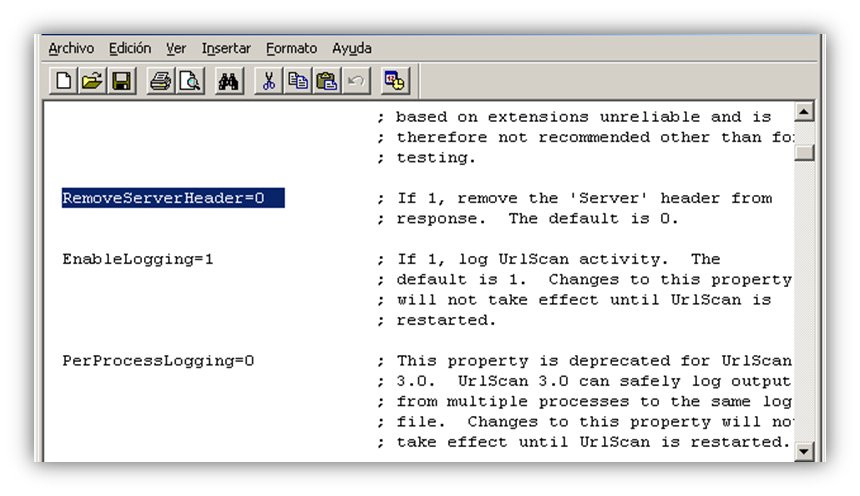Open Print Preview with the magnifier page icon
The width and height of the screenshot is (860, 496).
190,81
